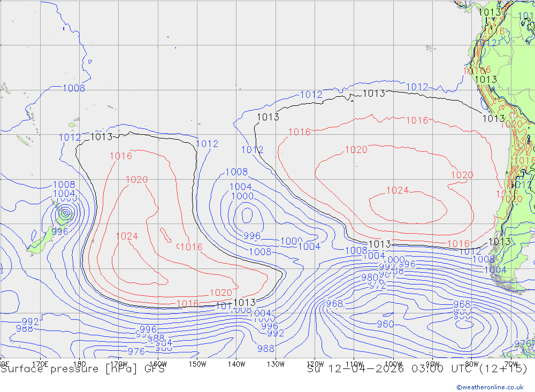Open the ©weatheronline.co.uk credit link
This screenshot has height=392, width=535.
tap(490, 387)
